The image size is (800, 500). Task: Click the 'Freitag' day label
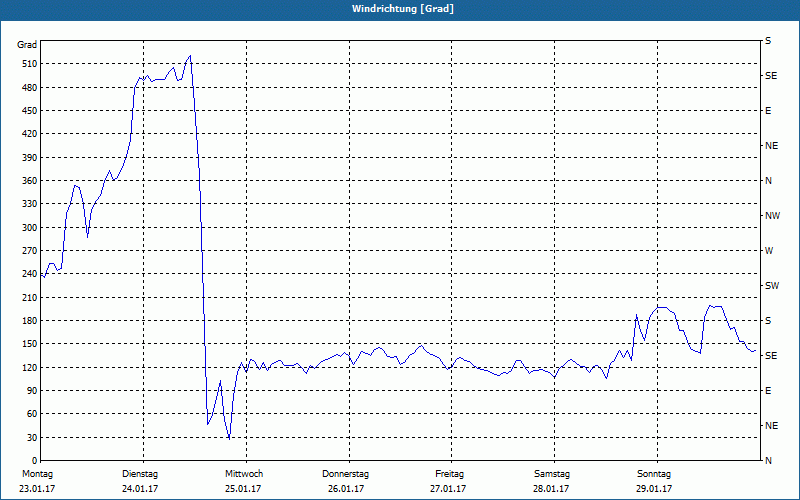pos(449,474)
